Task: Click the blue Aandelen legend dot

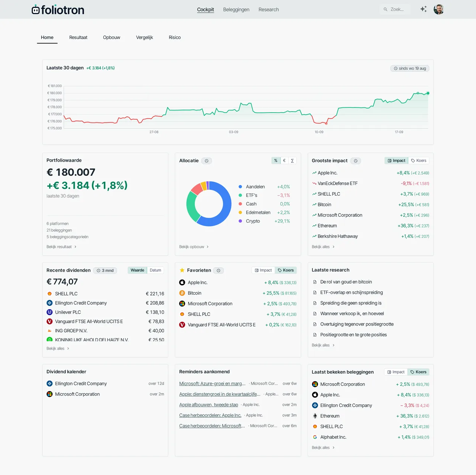Action: tap(240, 187)
